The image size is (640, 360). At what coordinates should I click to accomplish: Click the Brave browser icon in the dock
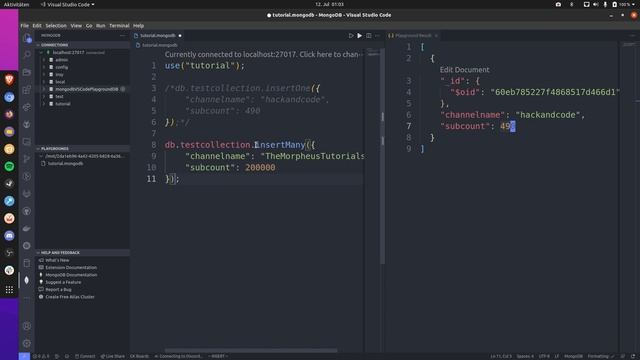pyautogui.click(x=9, y=80)
